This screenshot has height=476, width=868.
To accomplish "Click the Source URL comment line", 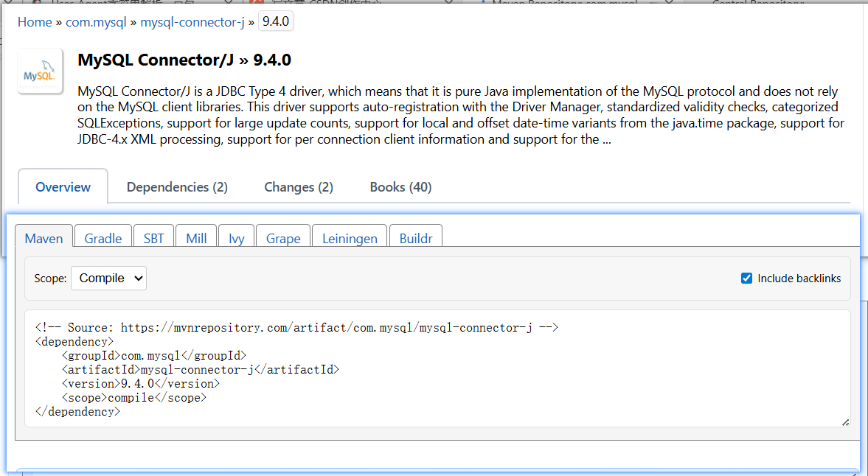I will click(x=296, y=327).
